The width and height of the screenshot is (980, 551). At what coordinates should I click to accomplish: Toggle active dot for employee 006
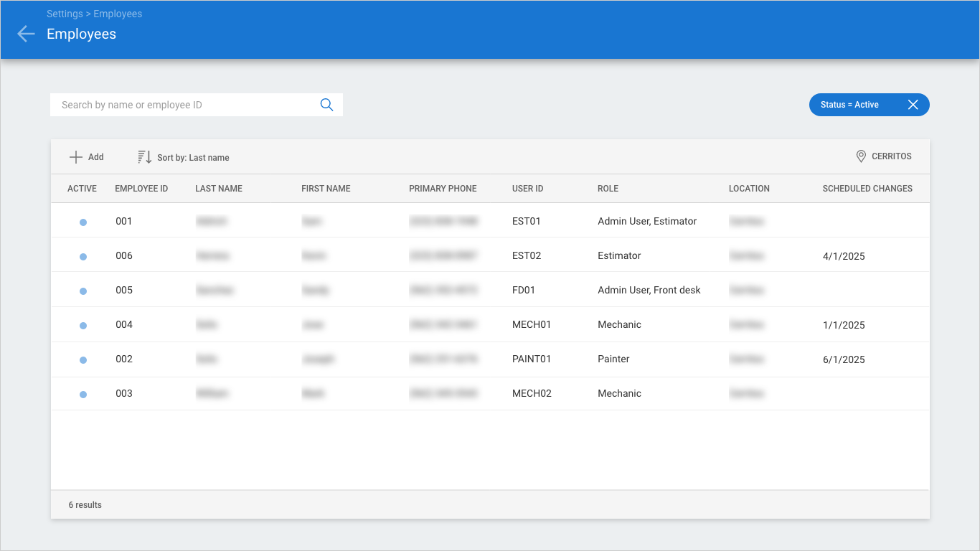pos(83,257)
